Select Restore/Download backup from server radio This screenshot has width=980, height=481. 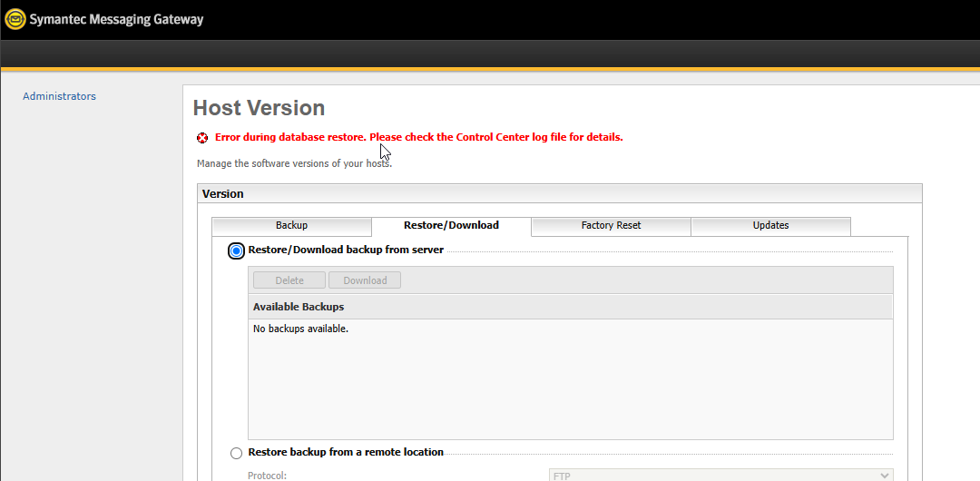(236, 250)
